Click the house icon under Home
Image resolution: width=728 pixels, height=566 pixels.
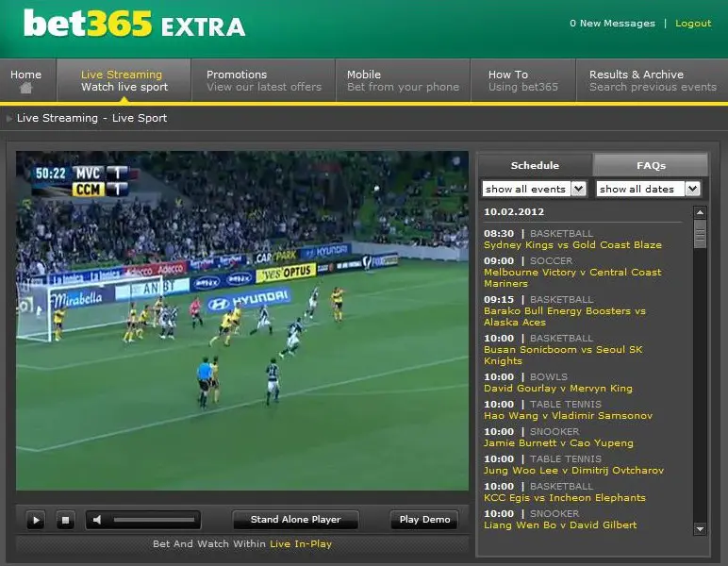[x=26, y=88]
